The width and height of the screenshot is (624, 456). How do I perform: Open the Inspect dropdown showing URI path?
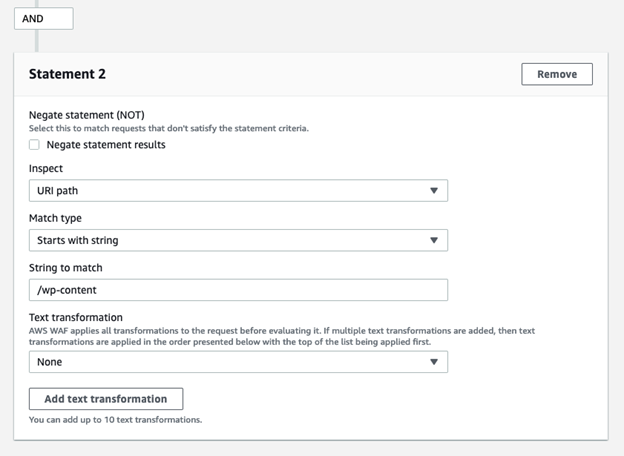238,191
